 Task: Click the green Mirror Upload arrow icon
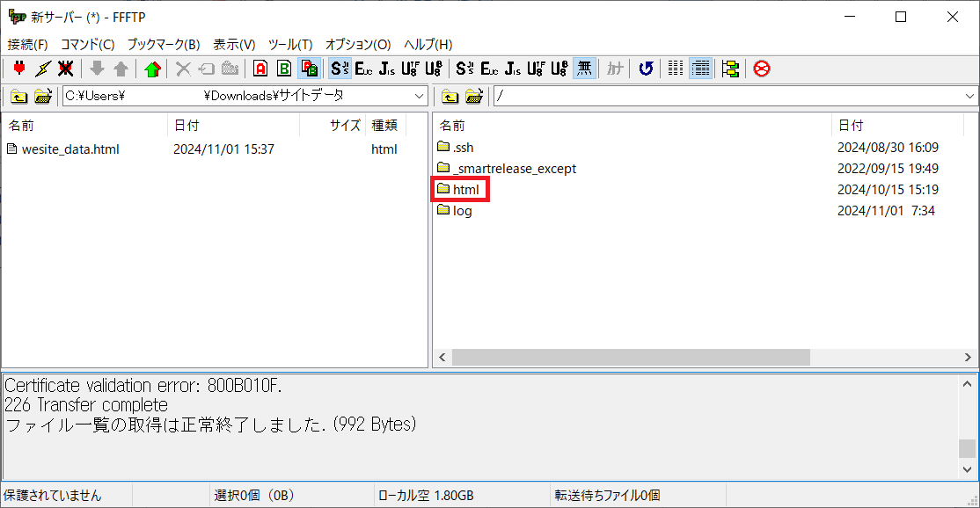coord(153,69)
